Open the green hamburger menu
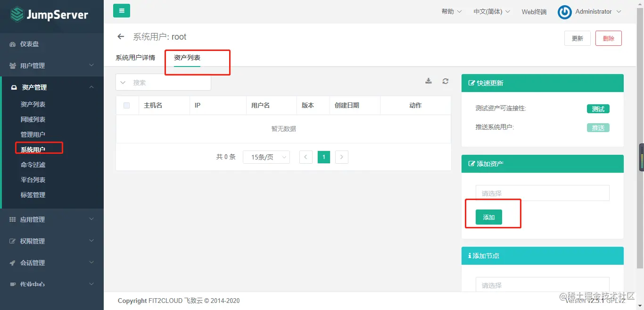 (121, 10)
